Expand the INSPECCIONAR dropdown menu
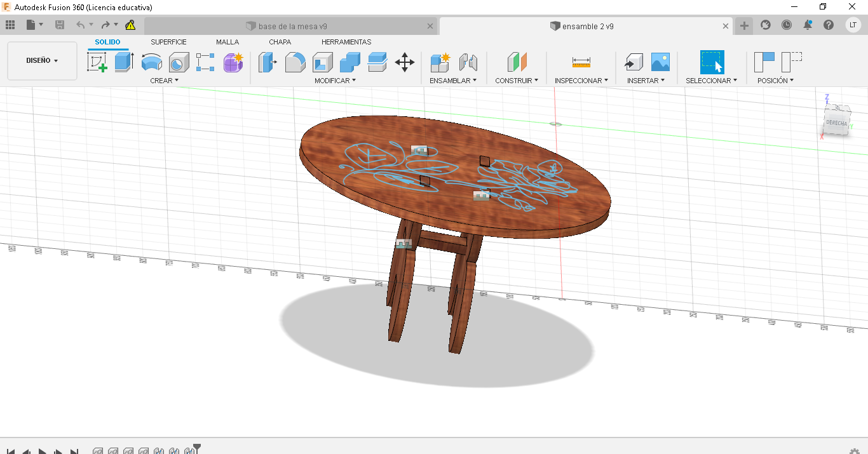This screenshot has width=868, height=454. coord(581,81)
